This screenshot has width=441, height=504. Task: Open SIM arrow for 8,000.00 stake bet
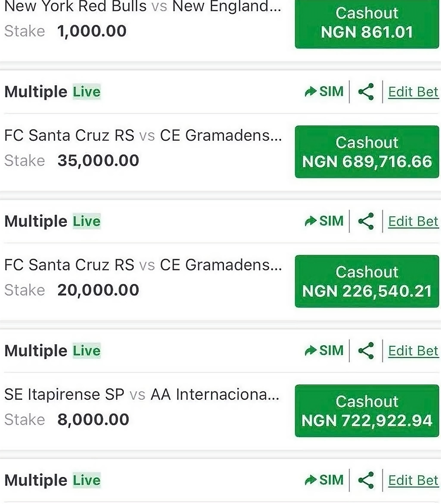coord(324,351)
